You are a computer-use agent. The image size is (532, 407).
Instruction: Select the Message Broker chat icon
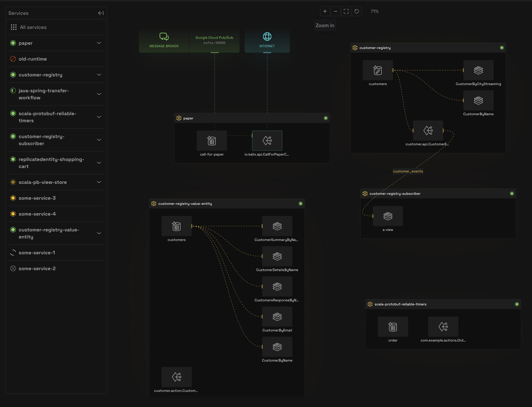pyautogui.click(x=164, y=37)
